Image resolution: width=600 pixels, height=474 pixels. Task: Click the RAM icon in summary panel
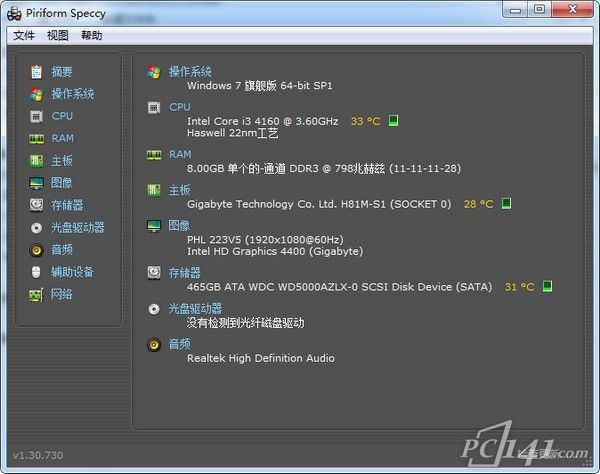pos(154,155)
